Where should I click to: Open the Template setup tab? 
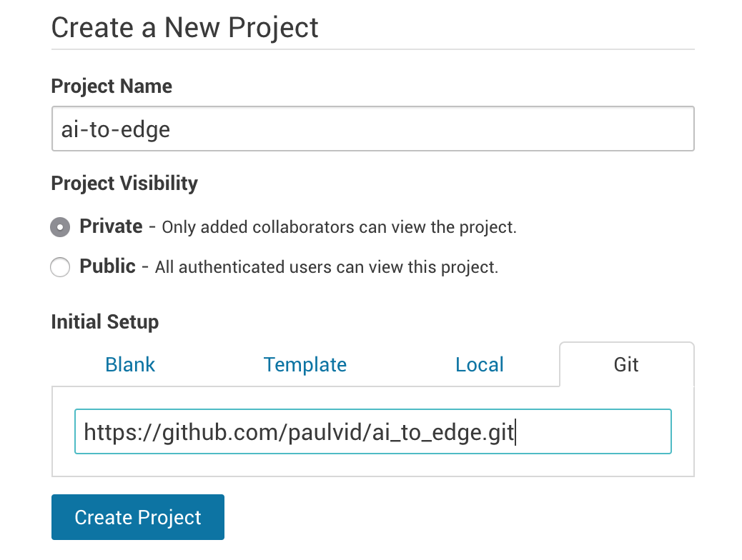coord(305,364)
